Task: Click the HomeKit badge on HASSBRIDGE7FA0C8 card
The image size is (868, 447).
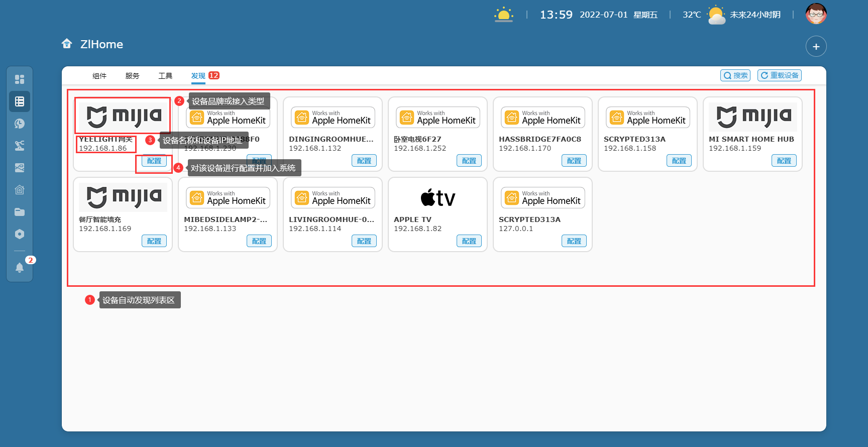Action: tap(543, 118)
